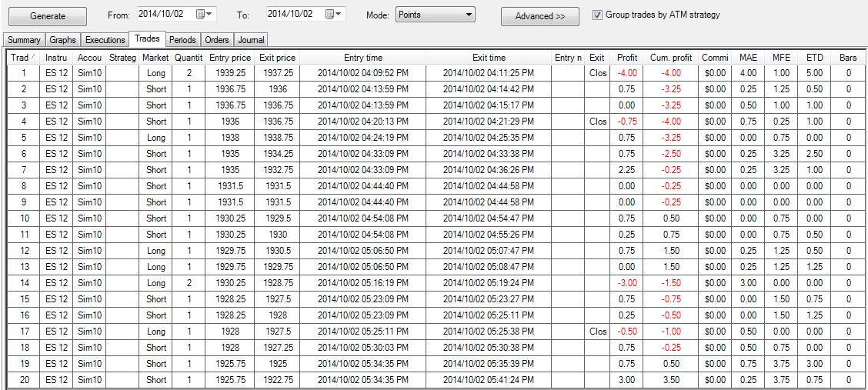Toggle Group trades by ATM strategy checkbox
The height and width of the screenshot is (390, 868).
(597, 15)
